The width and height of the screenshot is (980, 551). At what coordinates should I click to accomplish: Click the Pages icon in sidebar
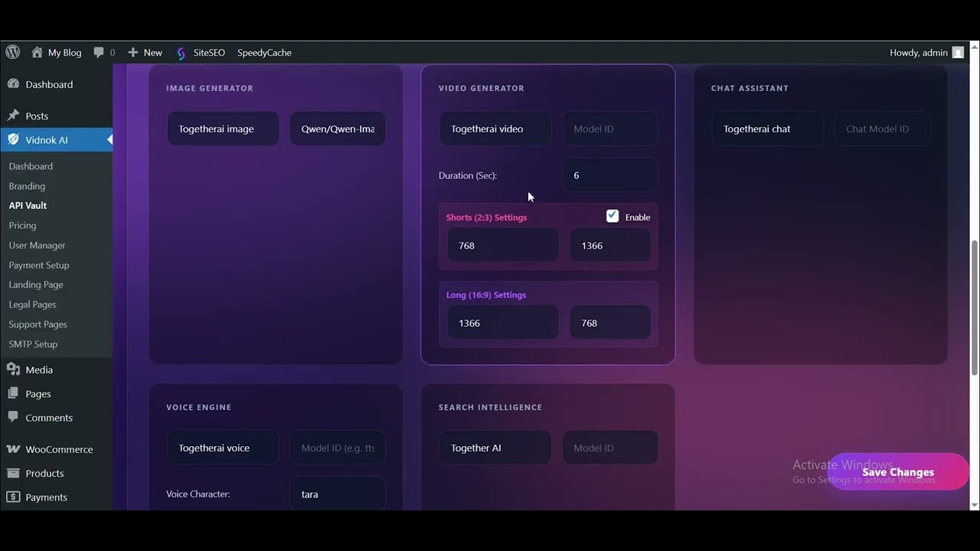(13, 393)
